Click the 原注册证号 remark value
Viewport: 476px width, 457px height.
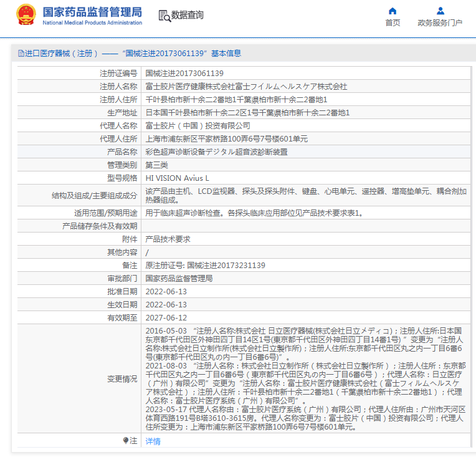tap(205, 265)
